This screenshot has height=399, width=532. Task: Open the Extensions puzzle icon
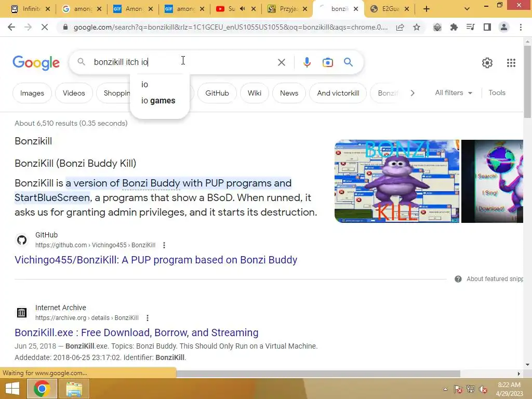(454, 27)
